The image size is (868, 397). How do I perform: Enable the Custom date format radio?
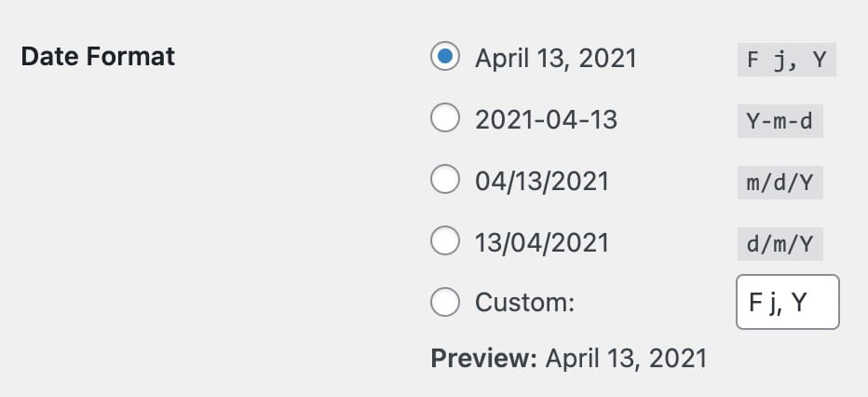coord(445,302)
